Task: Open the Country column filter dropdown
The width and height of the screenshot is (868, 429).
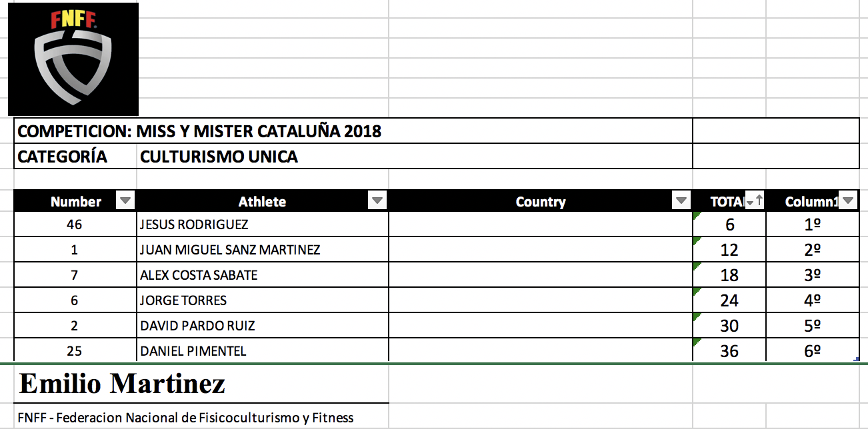Action: click(681, 201)
